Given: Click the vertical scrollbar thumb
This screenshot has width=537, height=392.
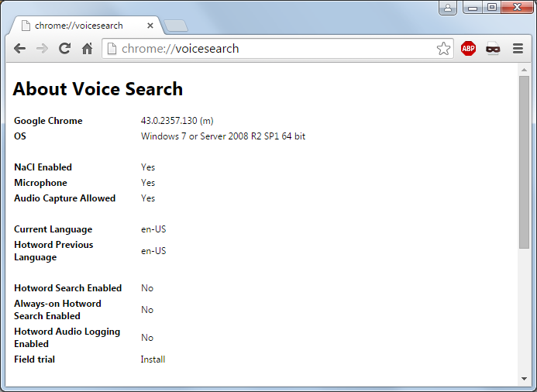Looking at the screenshot, I should [524, 162].
